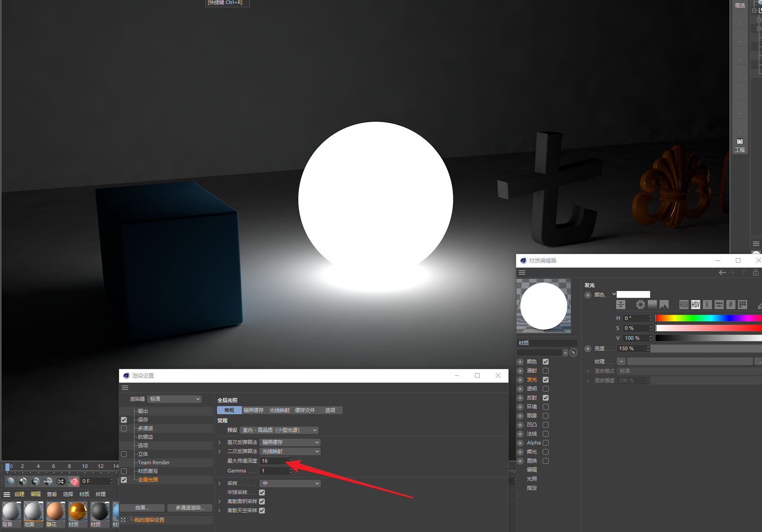Select the 雕花 material thumbnail

click(55, 514)
